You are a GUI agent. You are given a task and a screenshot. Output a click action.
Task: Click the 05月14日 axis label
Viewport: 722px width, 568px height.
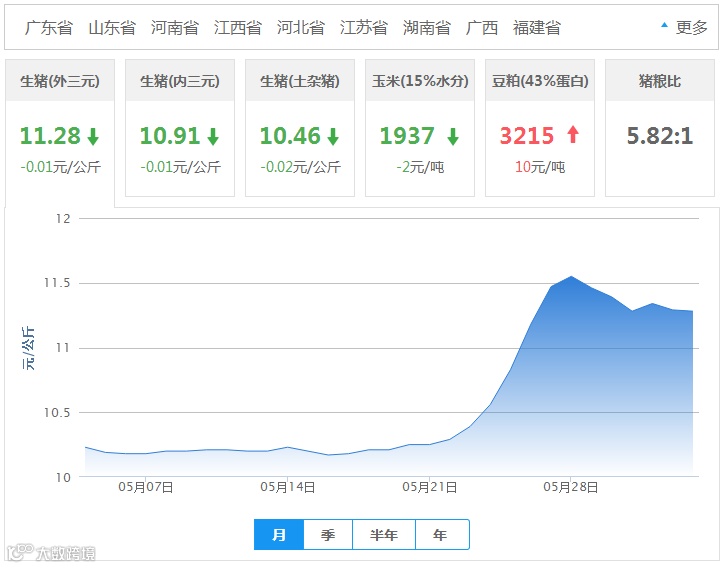click(288, 487)
